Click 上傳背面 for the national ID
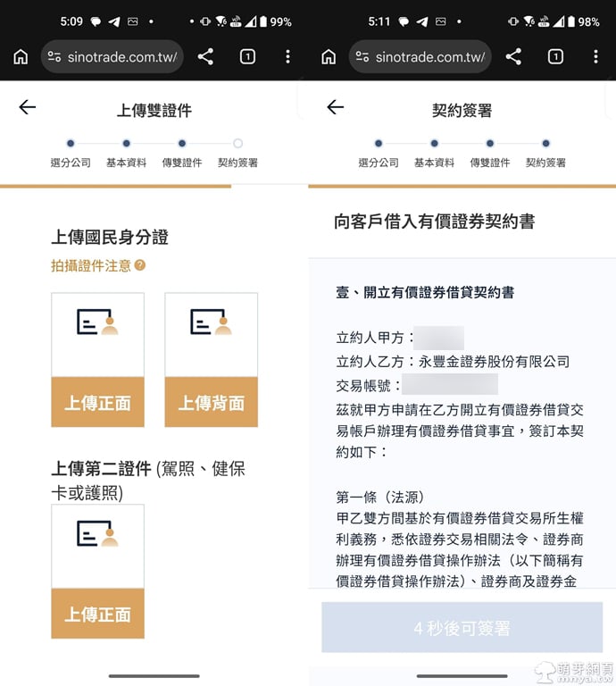This screenshot has height=686, width=616. pos(212,402)
